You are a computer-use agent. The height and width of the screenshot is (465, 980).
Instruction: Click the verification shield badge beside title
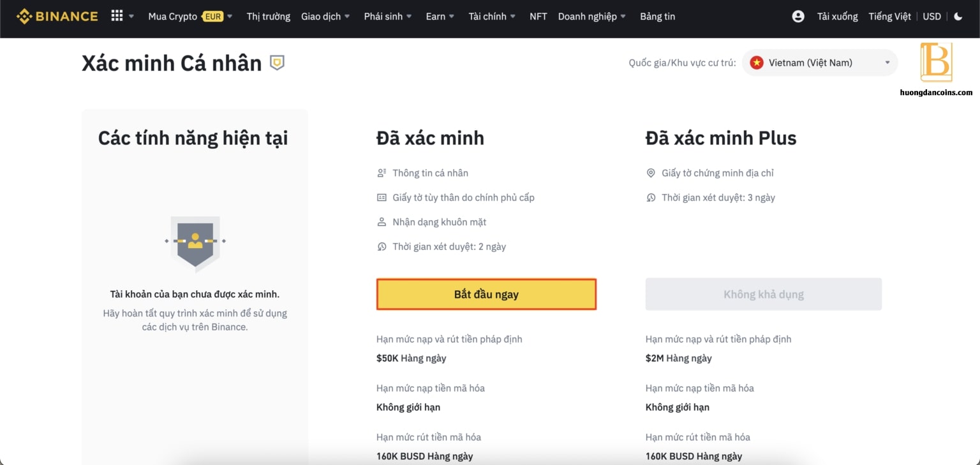[x=277, y=63]
